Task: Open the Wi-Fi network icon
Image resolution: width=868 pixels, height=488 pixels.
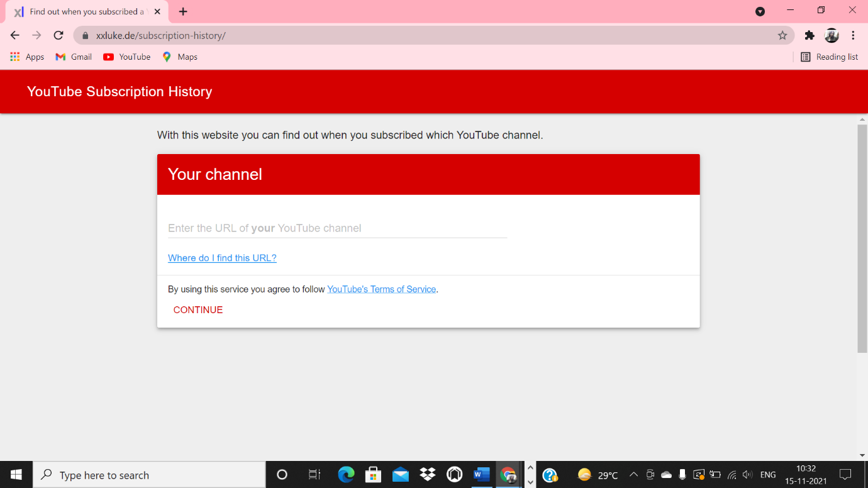Action: (x=732, y=475)
